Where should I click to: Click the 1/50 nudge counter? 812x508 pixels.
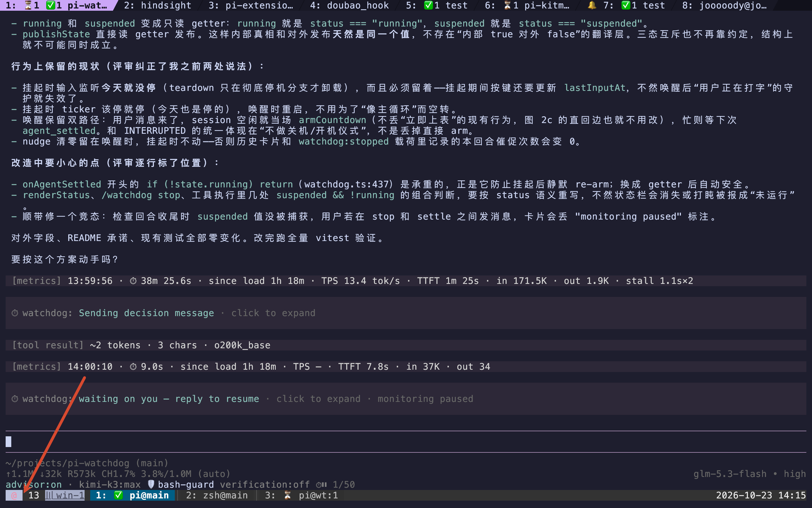point(344,485)
